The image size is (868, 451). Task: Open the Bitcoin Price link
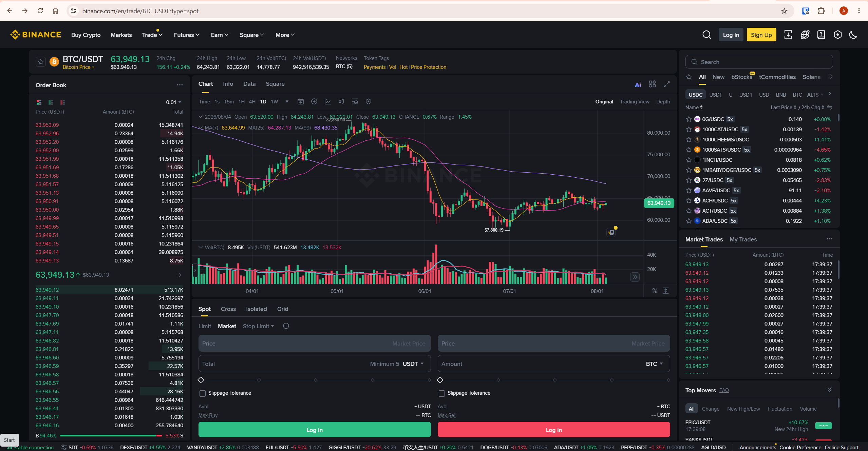pyautogui.click(x=78, y=67)
